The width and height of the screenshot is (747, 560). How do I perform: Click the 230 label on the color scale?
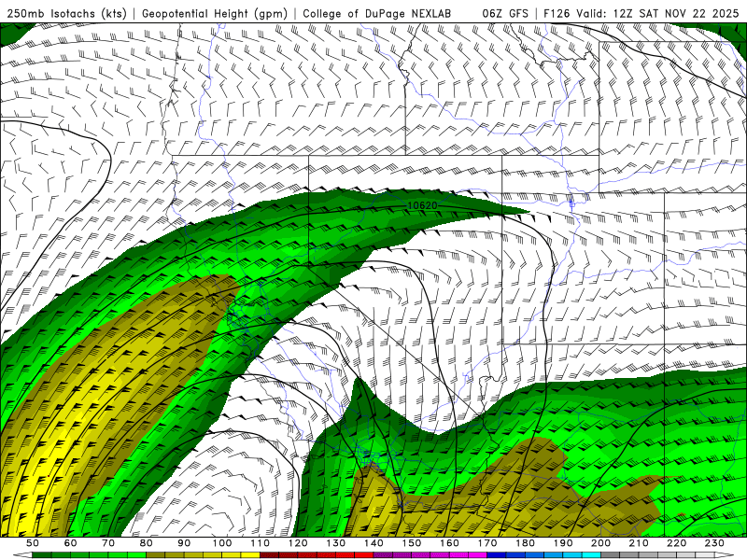tap(714, 543)
